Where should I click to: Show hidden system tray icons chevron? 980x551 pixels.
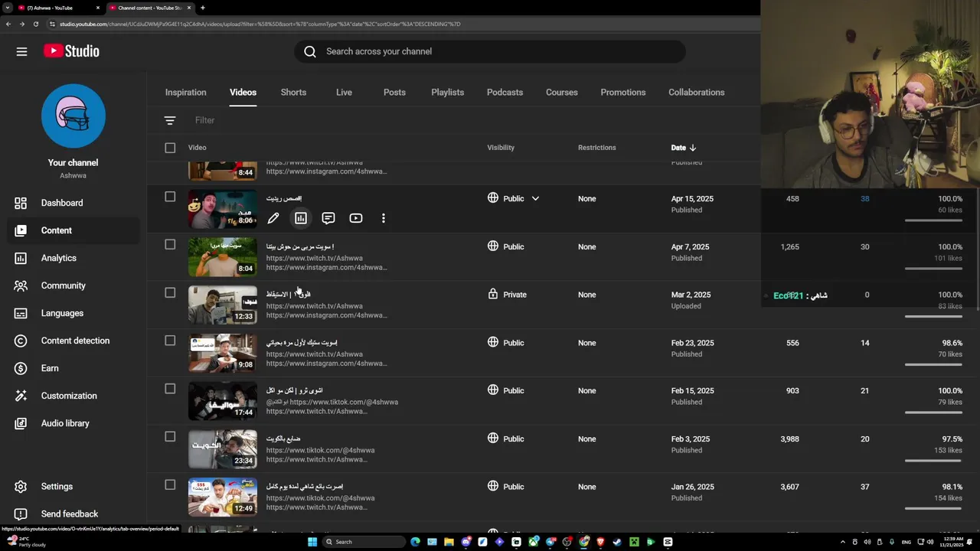pos(843,542)
